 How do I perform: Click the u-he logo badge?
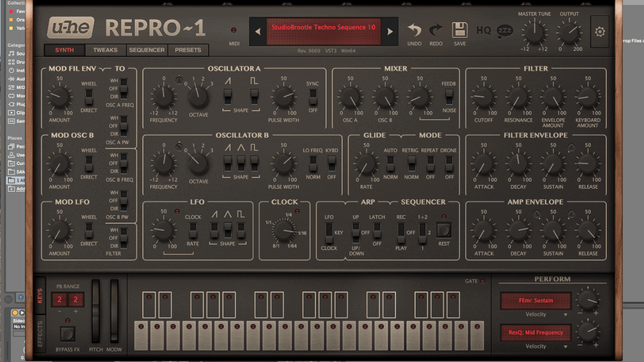71,28
